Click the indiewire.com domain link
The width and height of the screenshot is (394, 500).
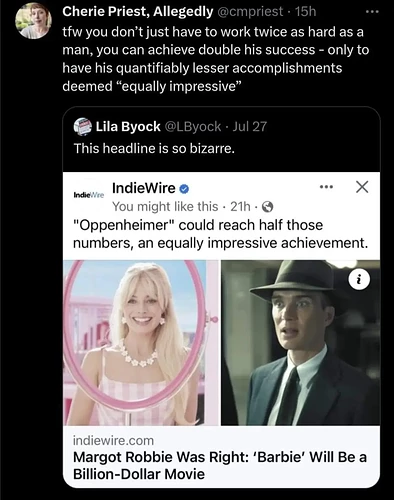(x=113, y=441)
